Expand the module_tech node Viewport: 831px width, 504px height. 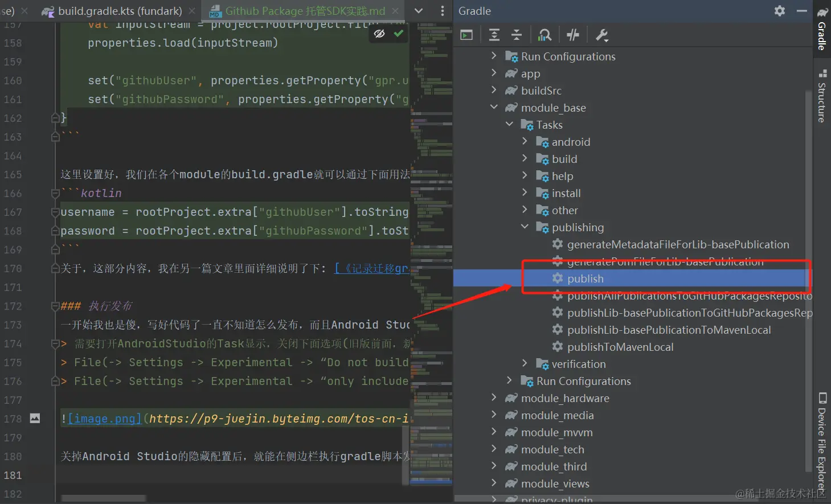click(494, 449)
